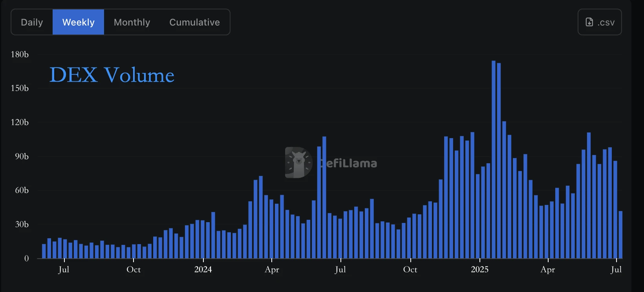This screenshot has height=292, width=644.
Task: Click the last bar at far right
Action: tap(620, 235)
